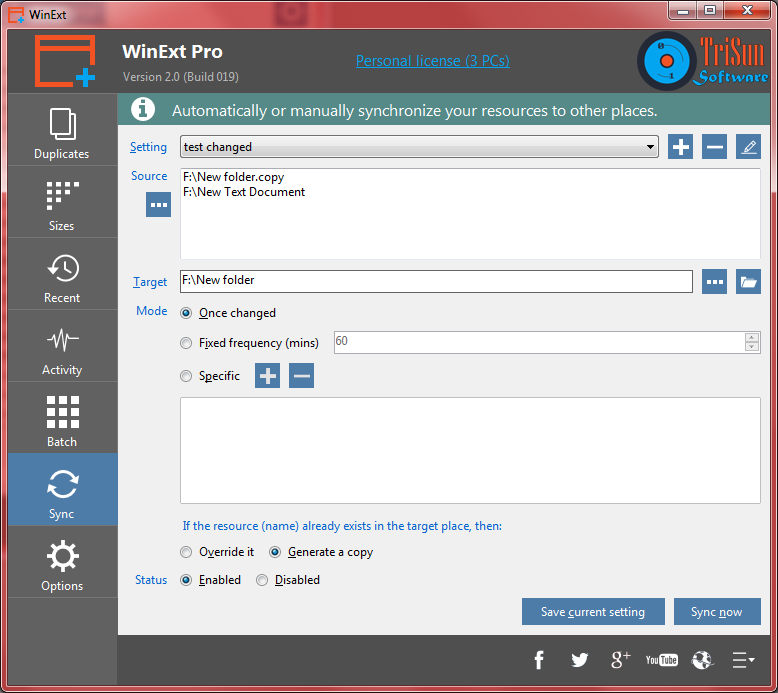
Task: Open target folder using the folder icon
Action: coord(748,282)
